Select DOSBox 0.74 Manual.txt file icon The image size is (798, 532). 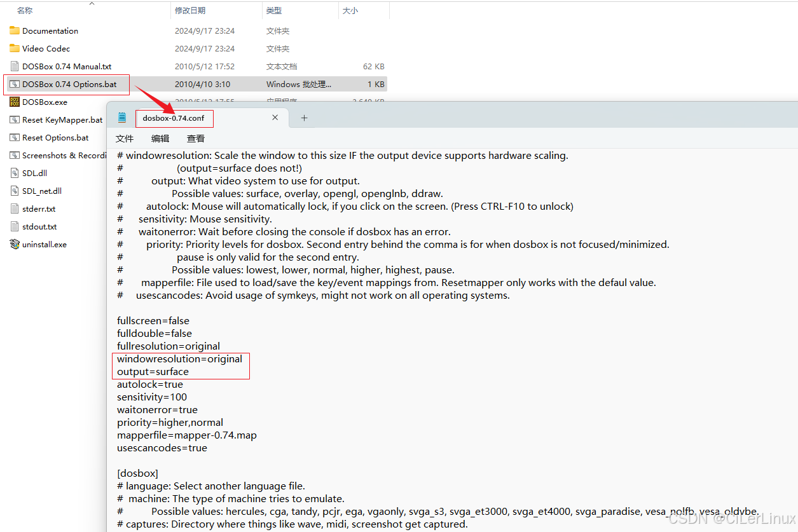click(15, 66)
